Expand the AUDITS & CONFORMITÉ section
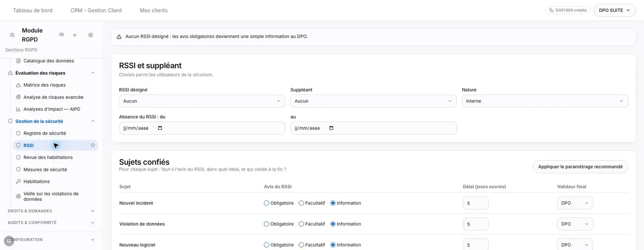This screenshot has height=250, width=644. pos(92,222)
